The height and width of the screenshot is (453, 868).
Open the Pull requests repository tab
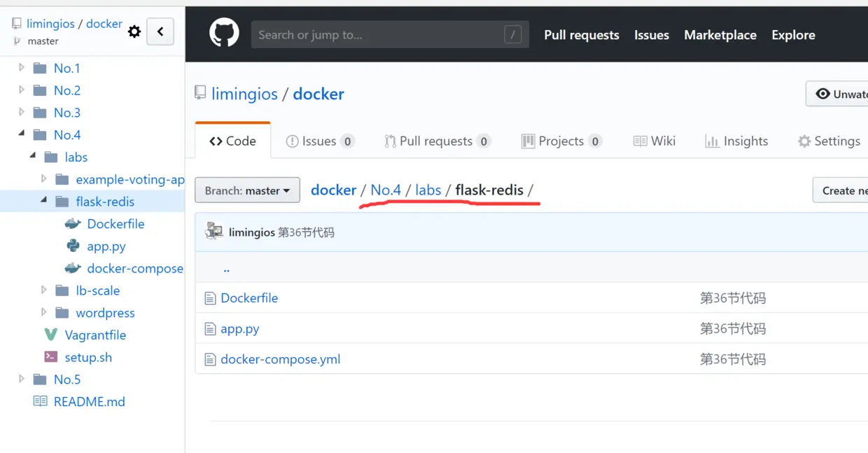tap(437, 141)
